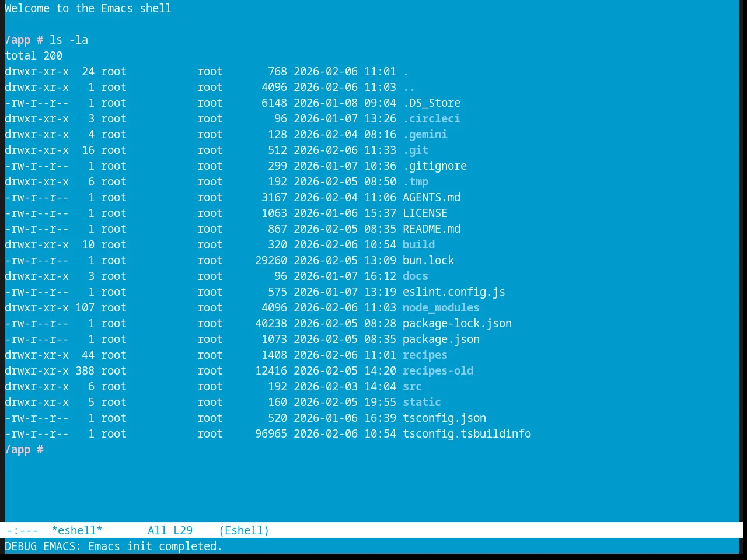Click the size value 29260
Image resolution: width=747 pixels, height=560 pixels.
[271, 260]
